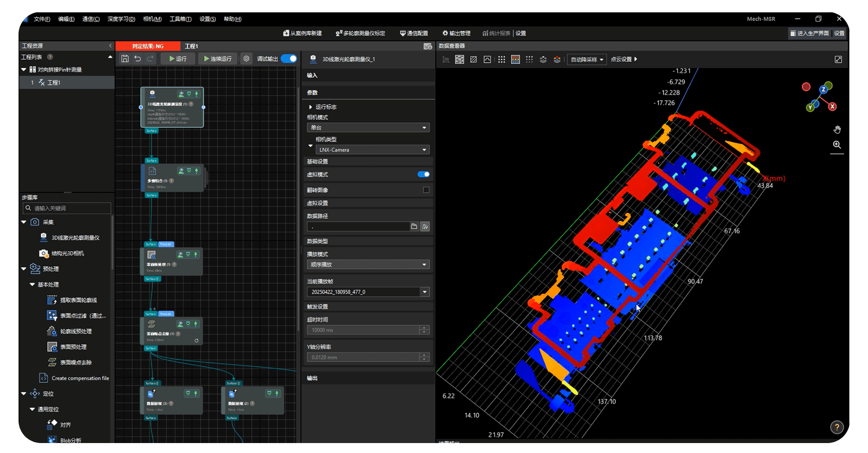The height and width of the screenshot is (453, 868).
Task: Open the 播放模式 dropdown showing 顺序播放
Action: [368, 265]
